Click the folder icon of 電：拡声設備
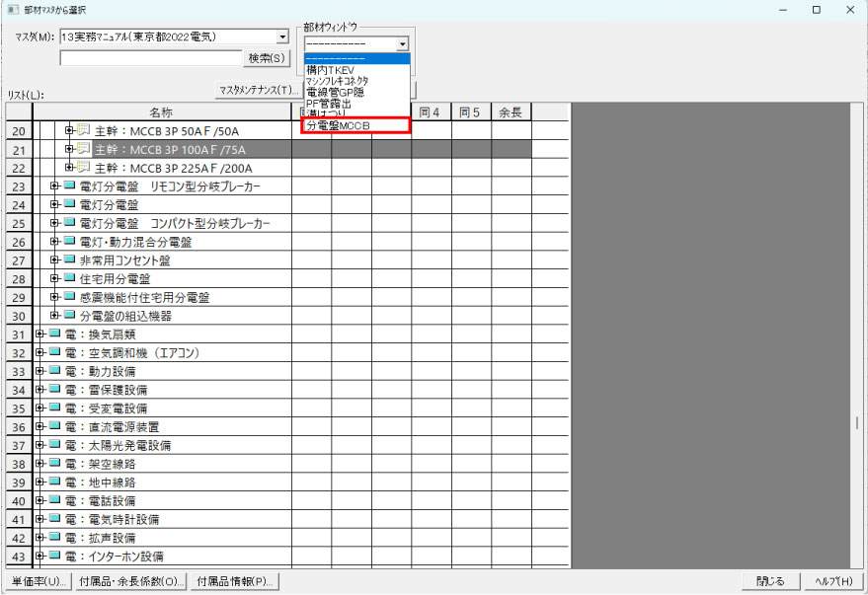This screenshot has width=868, height=595. tap(54, 537)
